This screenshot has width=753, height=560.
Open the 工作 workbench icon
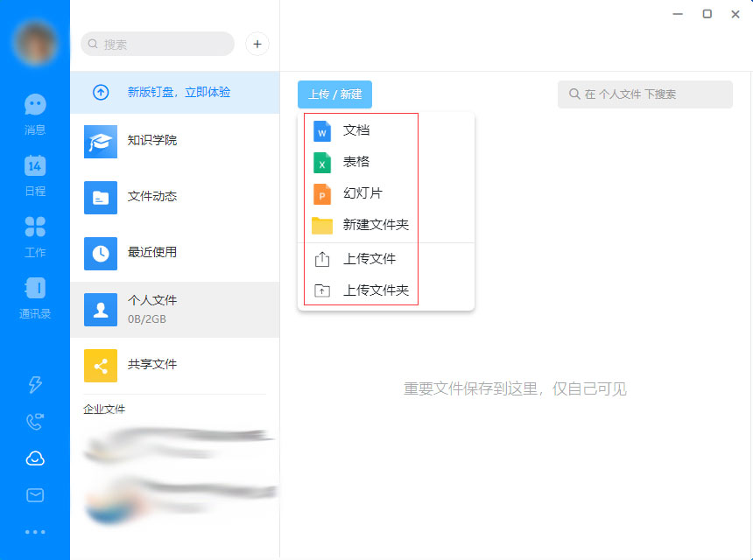click(34, 234)
